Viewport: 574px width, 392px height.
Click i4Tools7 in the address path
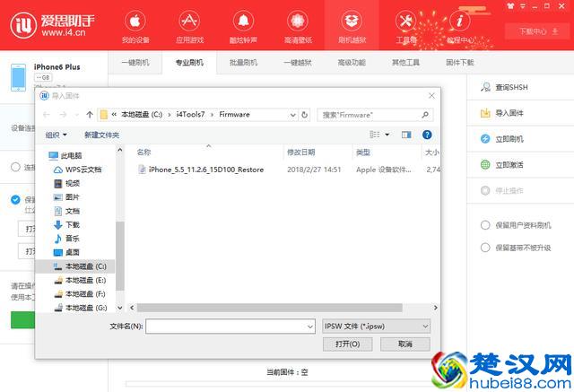pos(190,115)
